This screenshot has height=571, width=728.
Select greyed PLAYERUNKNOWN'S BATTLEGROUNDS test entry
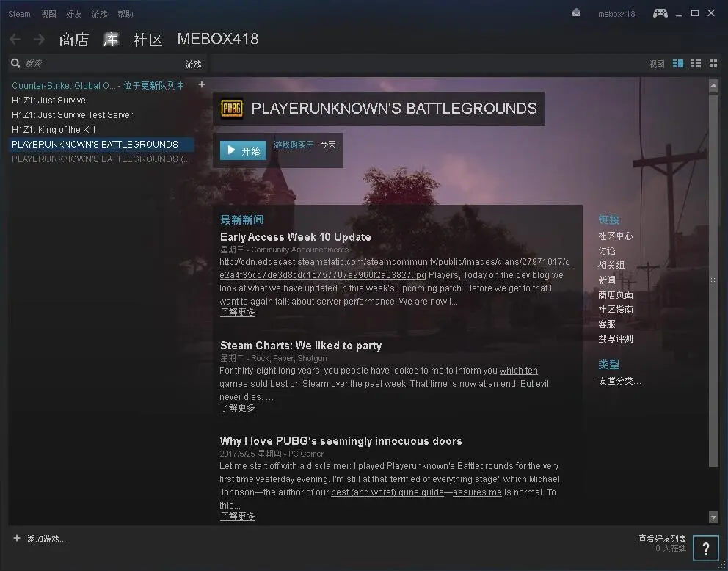(x=101, y=159)
